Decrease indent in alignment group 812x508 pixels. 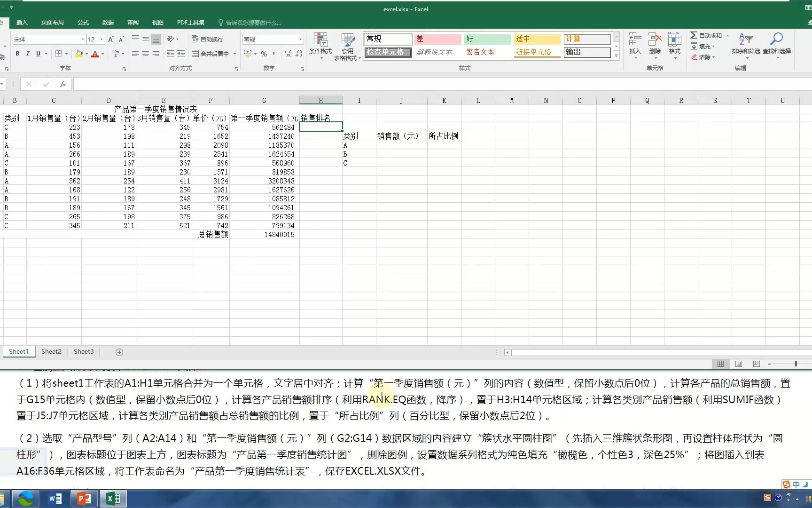(171, 54)
